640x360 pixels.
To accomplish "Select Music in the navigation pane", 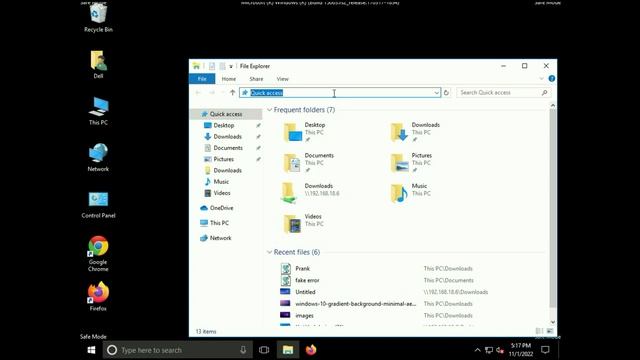I will coord(221,181).
